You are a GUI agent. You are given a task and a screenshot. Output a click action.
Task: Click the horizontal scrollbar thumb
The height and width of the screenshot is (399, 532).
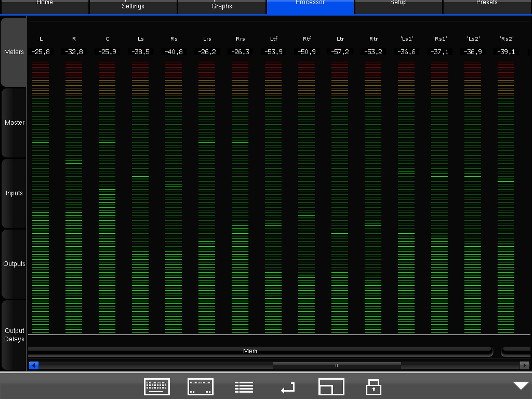coord(336,366)
